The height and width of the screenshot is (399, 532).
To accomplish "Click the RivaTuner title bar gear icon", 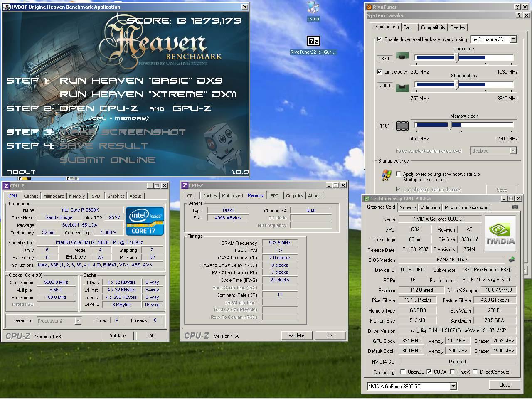I will 369,7.
